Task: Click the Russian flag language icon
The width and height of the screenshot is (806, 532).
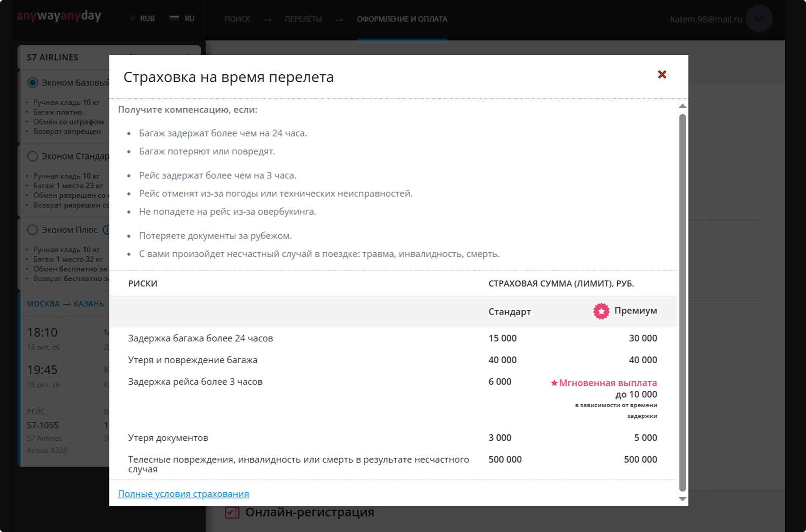Action: [174, 19]
